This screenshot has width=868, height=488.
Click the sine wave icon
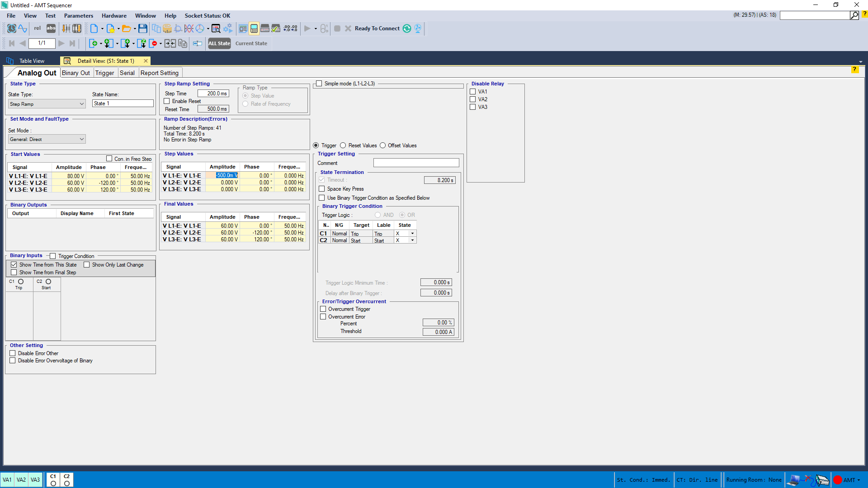click(x=23, y=28)
